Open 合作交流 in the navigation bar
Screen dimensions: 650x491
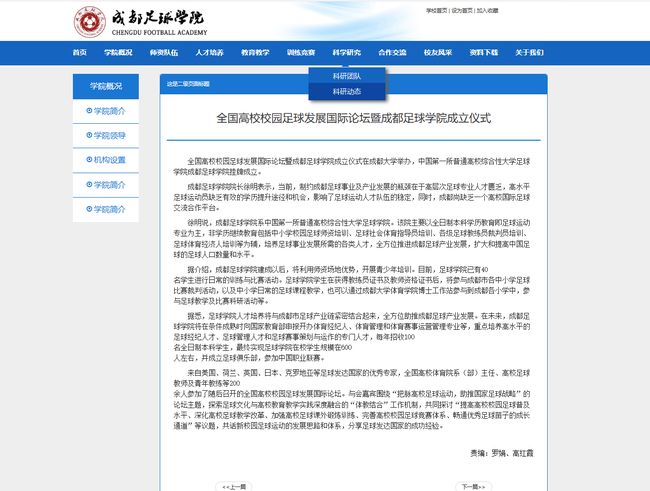point(392,52)
